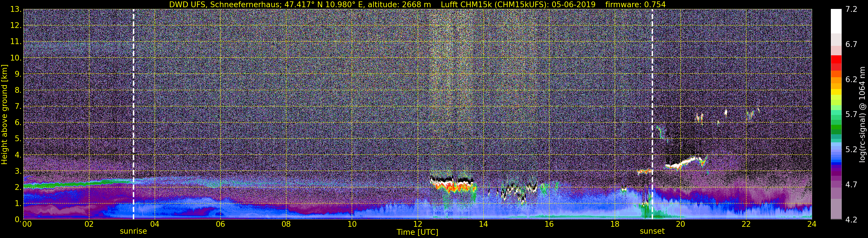Click the x-axis tick label '04'
The height and width of the screenshot is (238, 868).
(154, 224)
